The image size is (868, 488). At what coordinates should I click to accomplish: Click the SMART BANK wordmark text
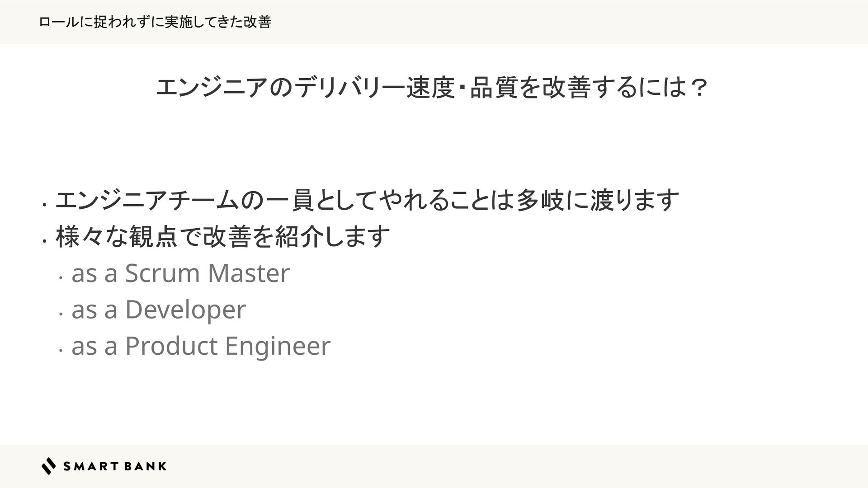tap(115, 466)
